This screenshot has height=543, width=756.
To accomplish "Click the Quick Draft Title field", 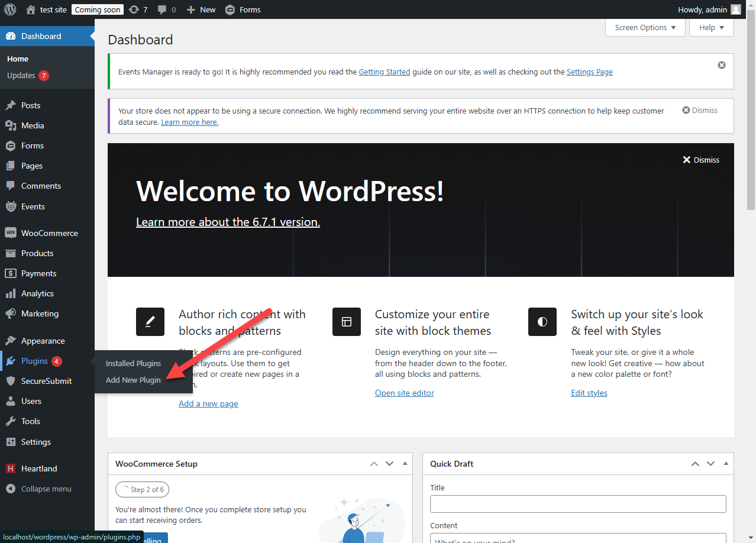I will point(578,504).
